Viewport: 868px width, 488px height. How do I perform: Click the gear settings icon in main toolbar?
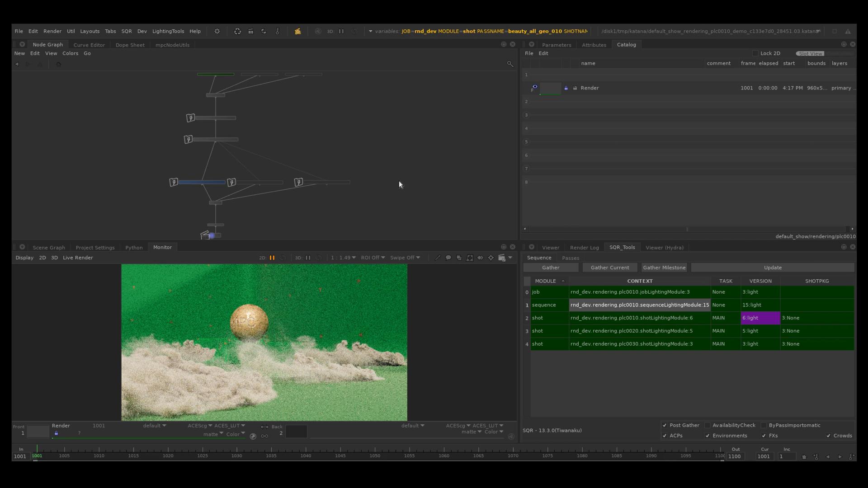coord(217,31)
